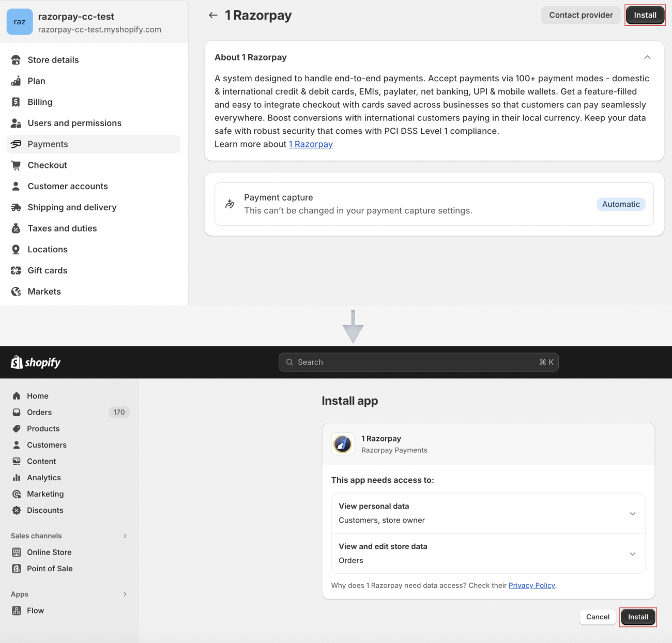
Task: Click the Discounts badge icon
Action: click(x=17, y=510)
